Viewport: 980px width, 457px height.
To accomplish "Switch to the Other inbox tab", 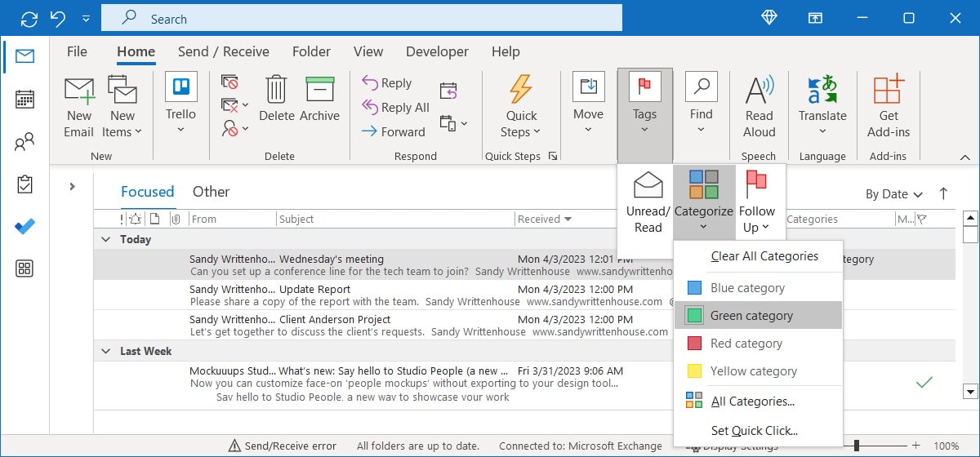I will (211, 193).
